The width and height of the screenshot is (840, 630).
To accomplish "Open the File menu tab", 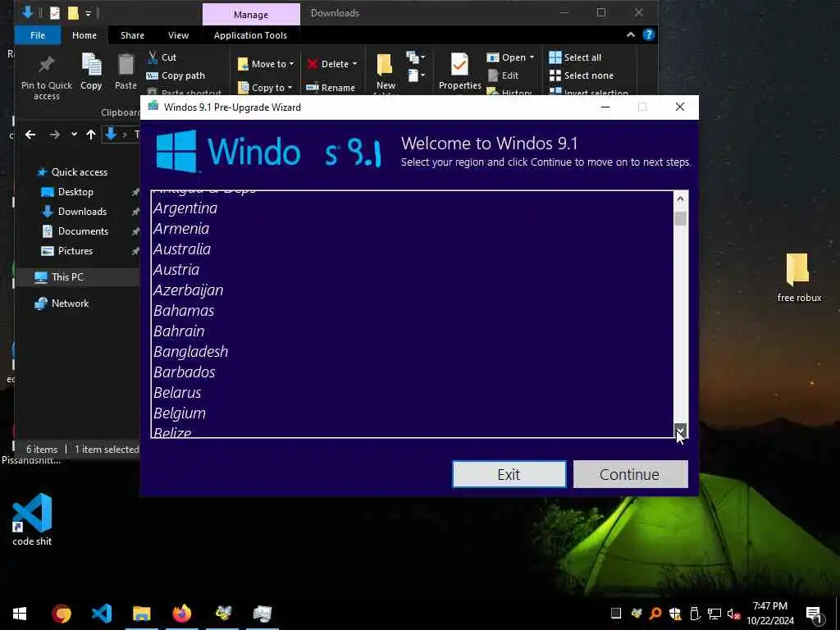I will click(38, 35).
